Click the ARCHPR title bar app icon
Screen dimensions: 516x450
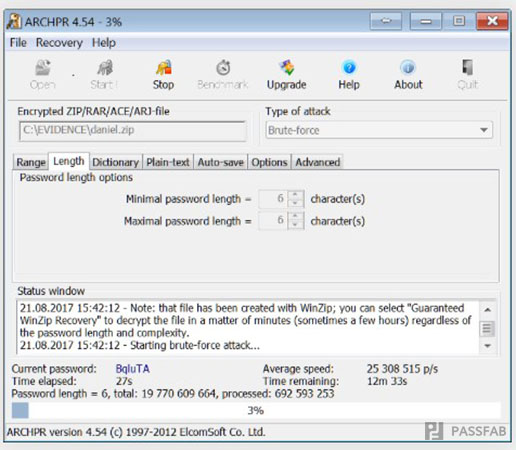pos(14,22)
